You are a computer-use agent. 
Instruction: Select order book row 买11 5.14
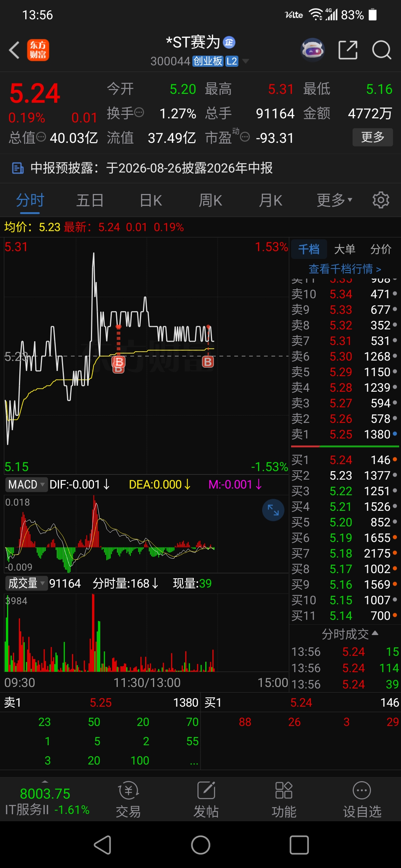tap(345, 616)
